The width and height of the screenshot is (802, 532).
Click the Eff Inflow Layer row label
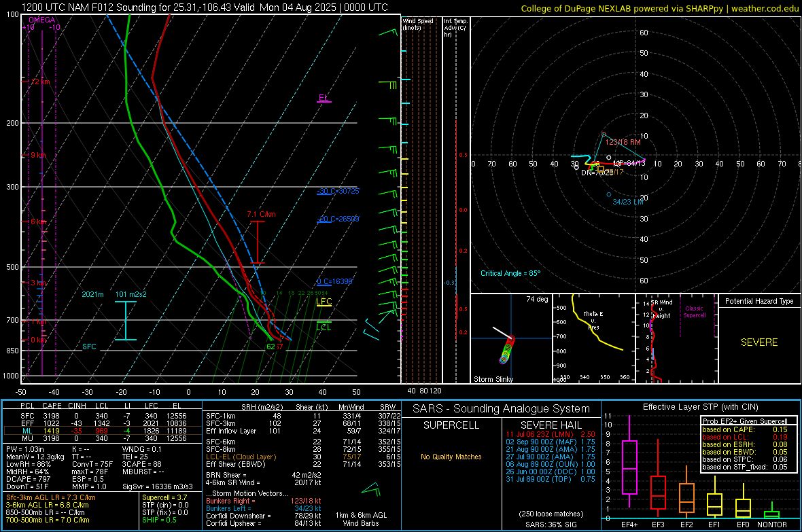(x=231, y=431)
